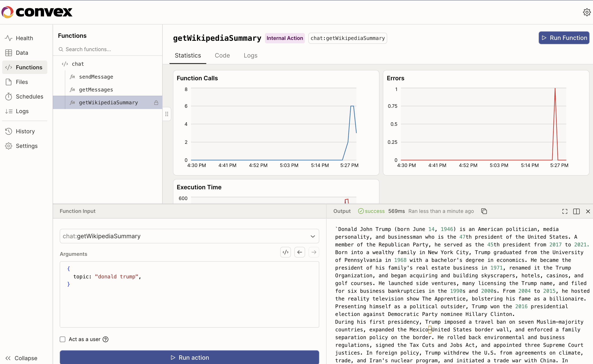This screenshot has height=364, width=593.
Task: Expand the output panel to fullscreen
Action: coord(565,211)
